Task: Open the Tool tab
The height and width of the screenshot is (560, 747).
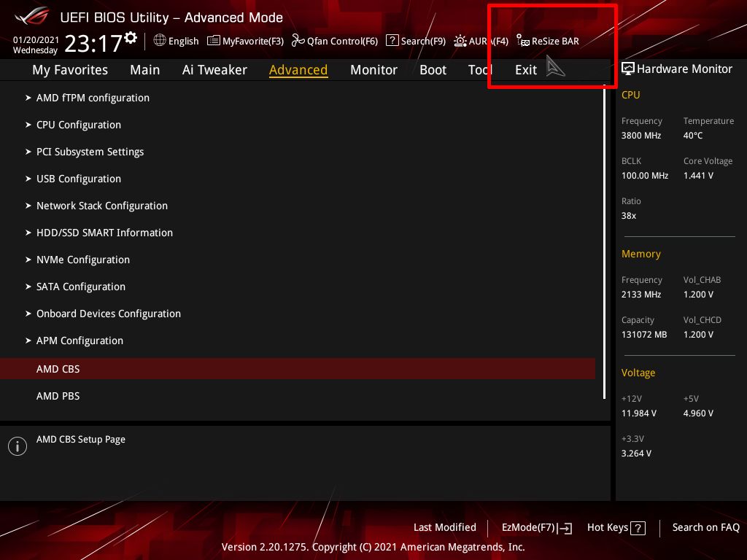Action: 480,70
